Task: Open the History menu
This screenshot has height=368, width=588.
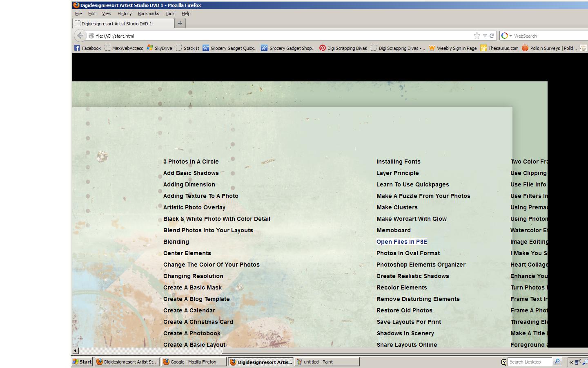Action: tap(125, 13)
